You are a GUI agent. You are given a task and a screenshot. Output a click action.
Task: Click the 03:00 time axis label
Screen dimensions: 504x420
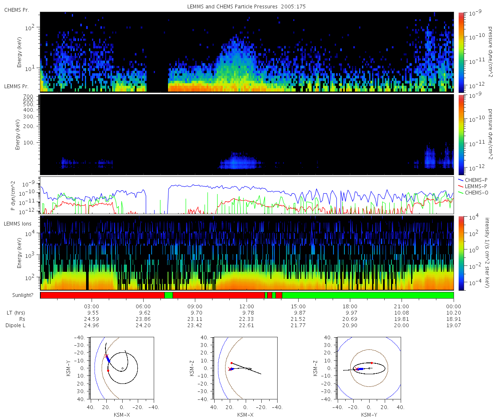[92, 306]
